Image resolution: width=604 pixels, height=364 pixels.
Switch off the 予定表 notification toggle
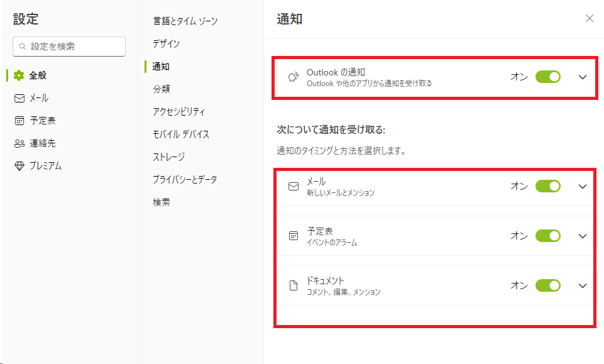pos(547,236)
